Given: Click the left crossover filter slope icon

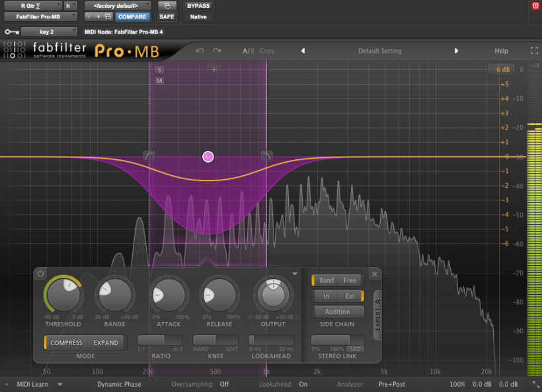Looking at the screenshot, I should [x=149, y=157].
